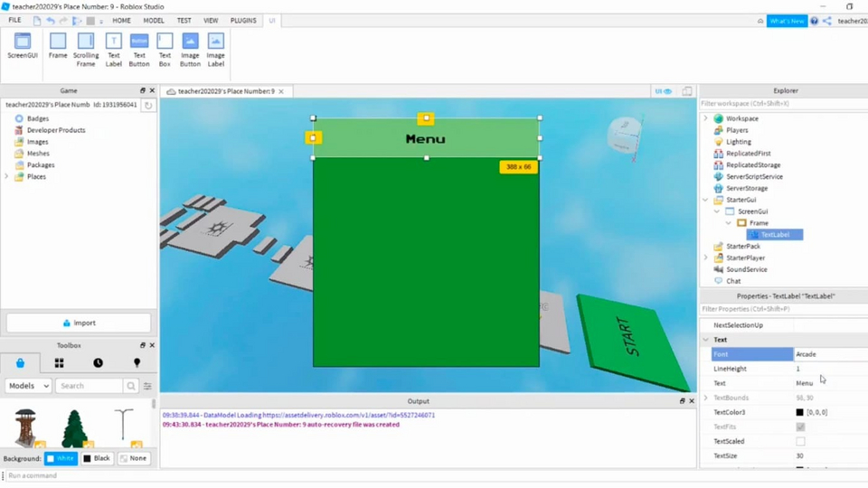Viewport: 868px width, 488px height.
Task: Close the Output panel
Action: point(692,401)
